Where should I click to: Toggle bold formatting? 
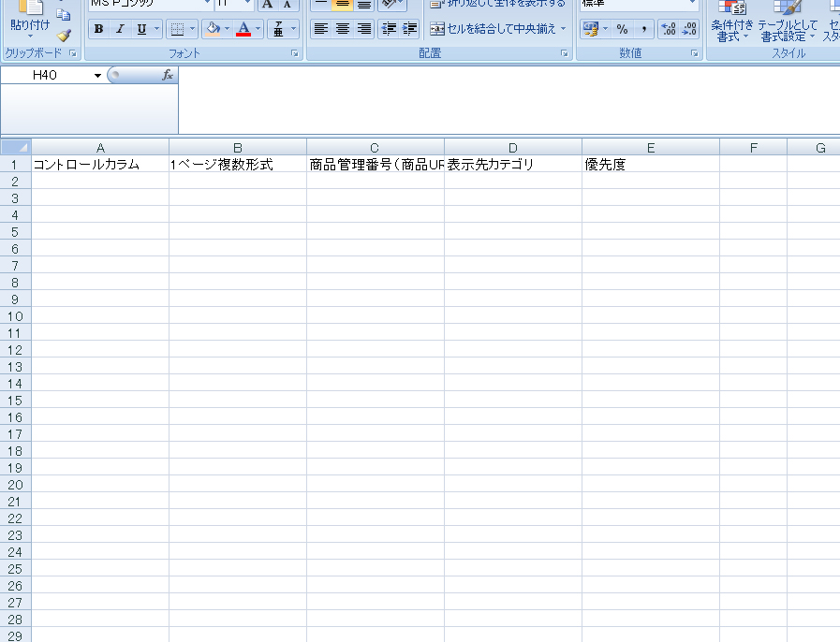click(98, 29)
